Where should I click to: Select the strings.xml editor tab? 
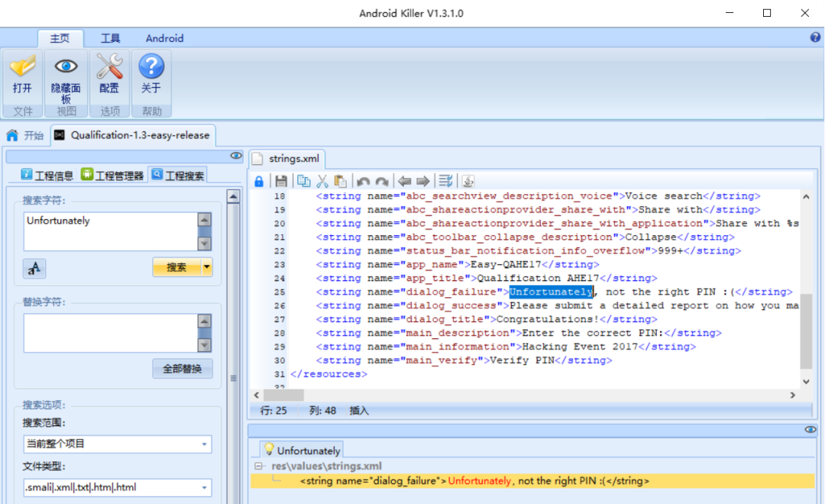coord(286,158)
